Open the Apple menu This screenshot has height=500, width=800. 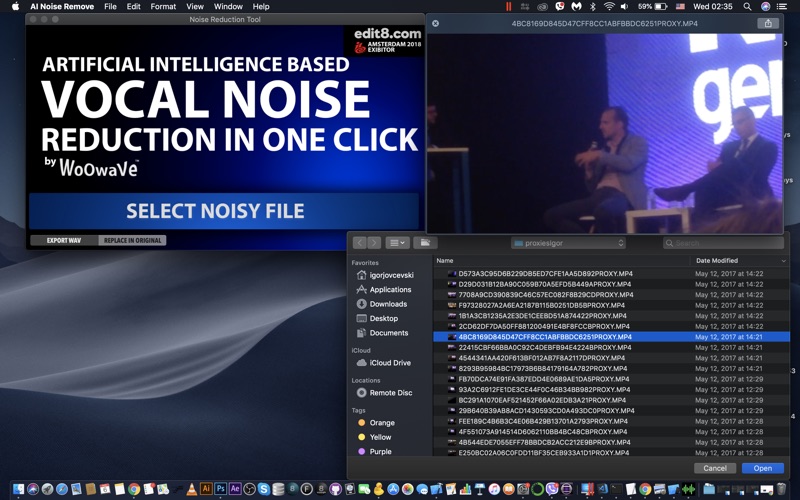tap(15, 7)
